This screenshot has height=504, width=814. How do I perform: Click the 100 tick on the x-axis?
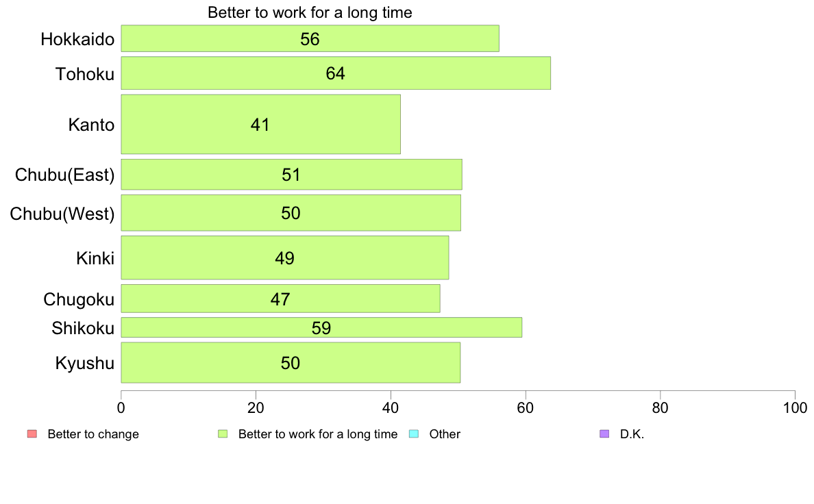tap(795, 408)
